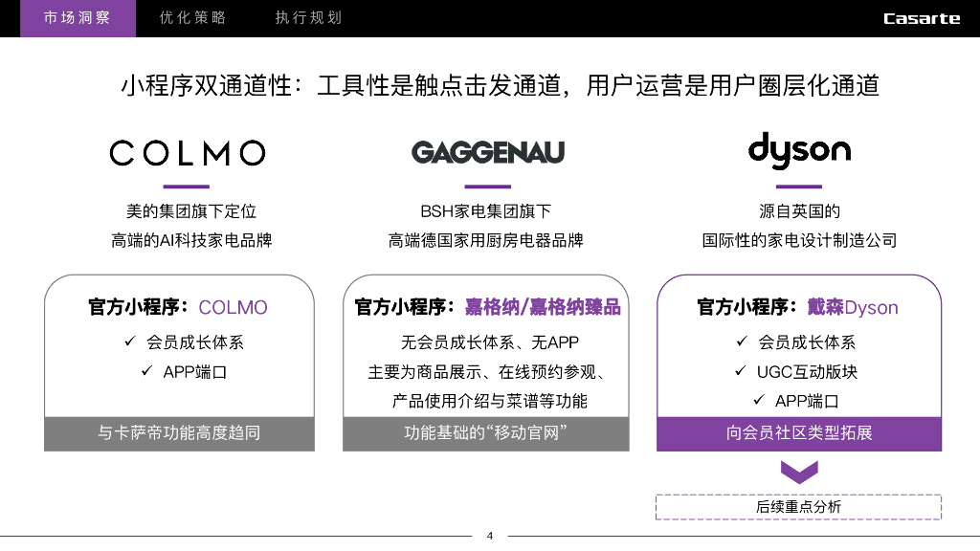The height and width of the screenshot is (551, 980).
Task: Click the text 源自英国的
Action: 799,211
